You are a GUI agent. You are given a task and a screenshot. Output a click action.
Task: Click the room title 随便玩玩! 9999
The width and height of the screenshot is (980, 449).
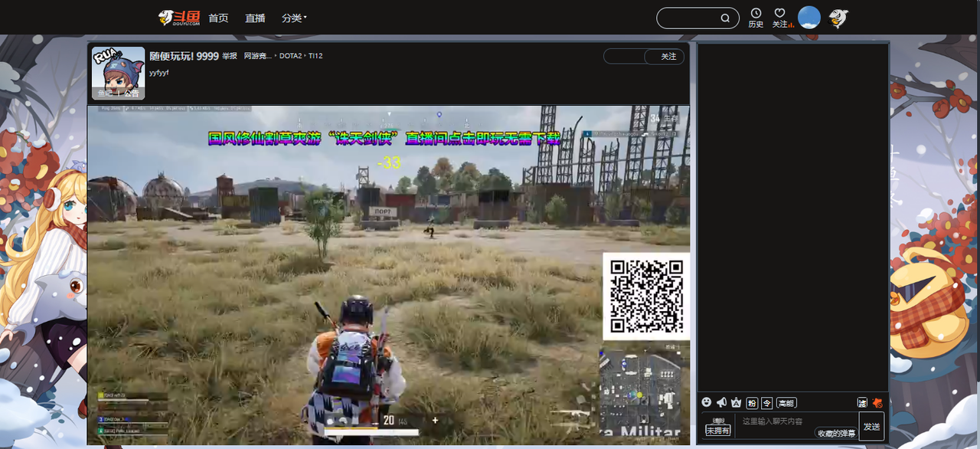click(x=184, y=56)
